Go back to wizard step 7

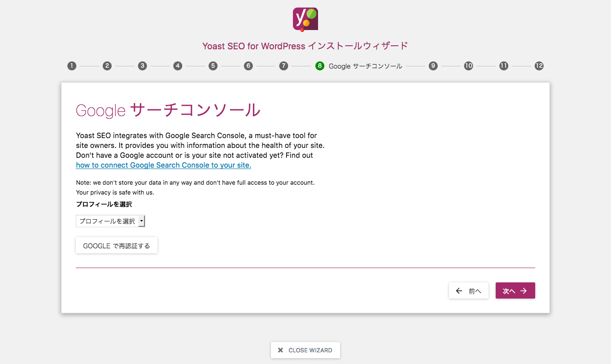284,66
